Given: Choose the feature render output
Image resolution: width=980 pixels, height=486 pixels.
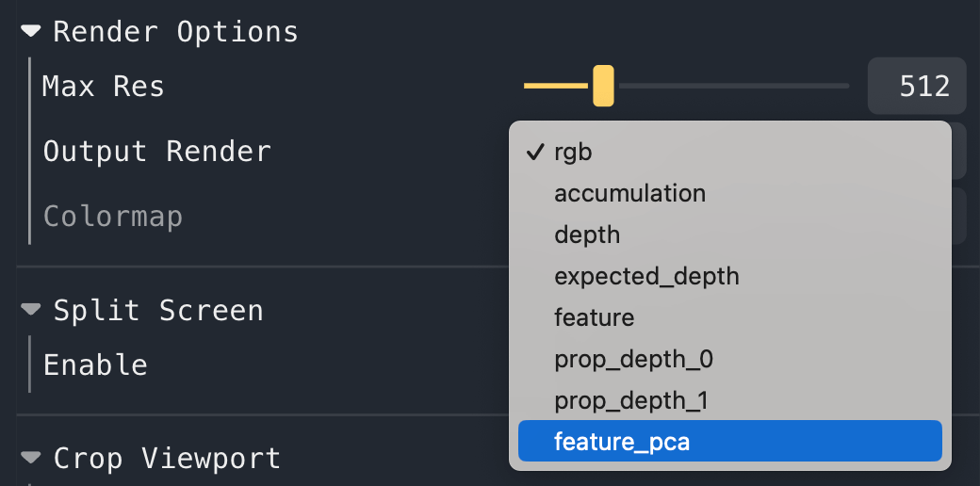Looking at the screenshot, I should click(594, 317).
